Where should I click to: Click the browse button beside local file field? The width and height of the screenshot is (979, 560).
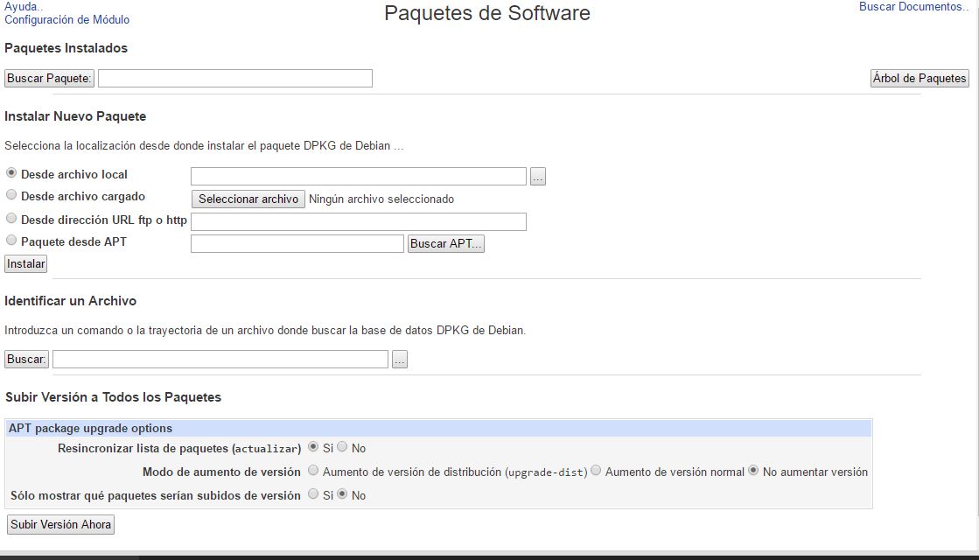(537, 177)
